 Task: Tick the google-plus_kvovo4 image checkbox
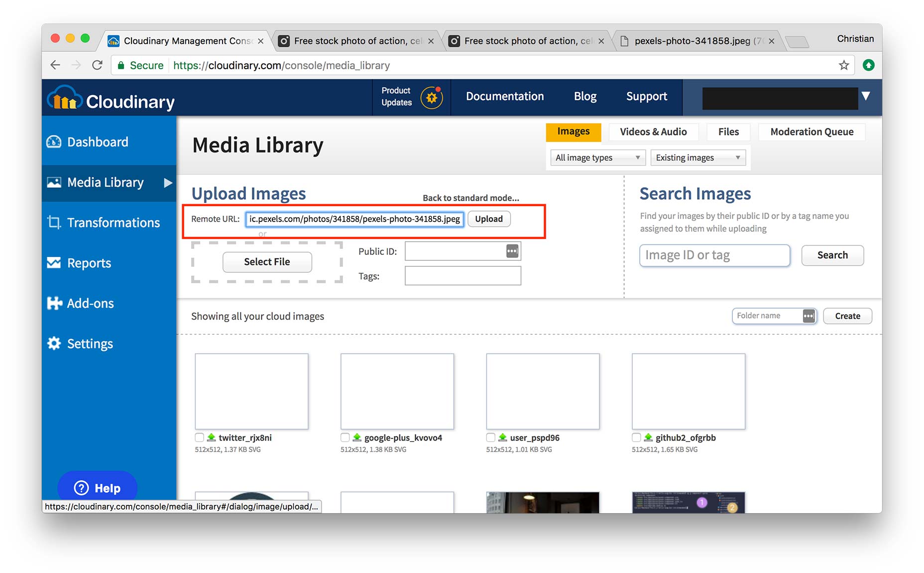click(345, 438)
